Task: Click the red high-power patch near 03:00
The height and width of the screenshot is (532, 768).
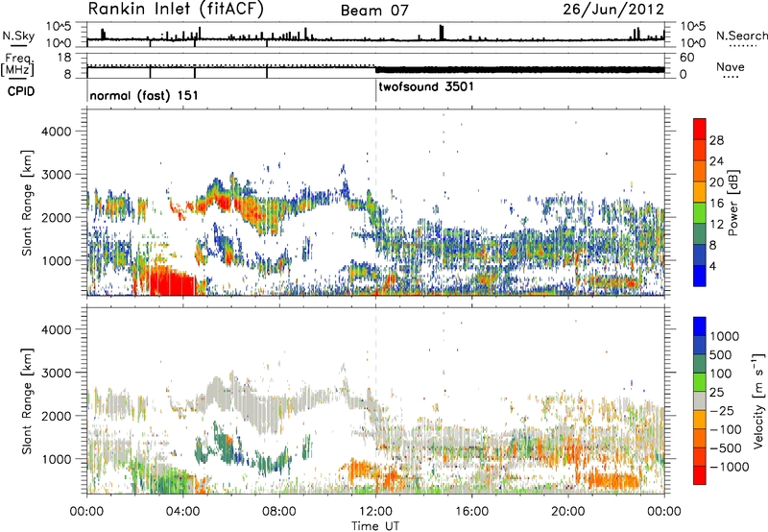Action: tap(172, 282)
